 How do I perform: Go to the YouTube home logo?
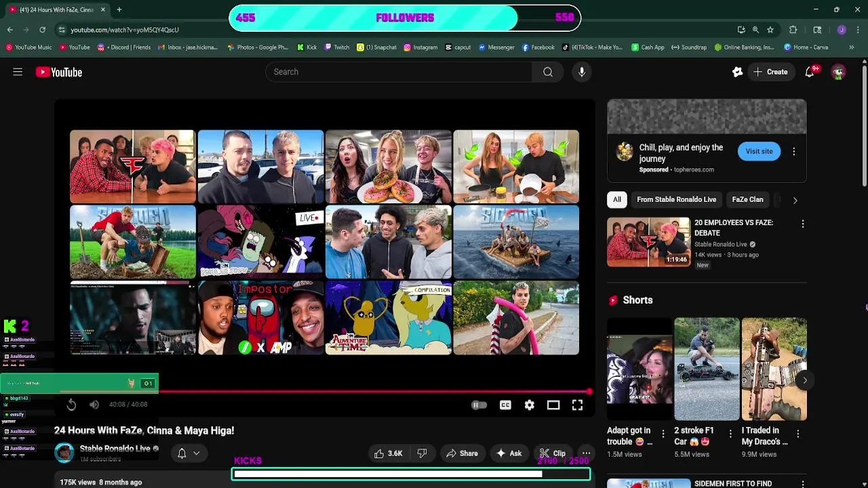click(59, 72)
